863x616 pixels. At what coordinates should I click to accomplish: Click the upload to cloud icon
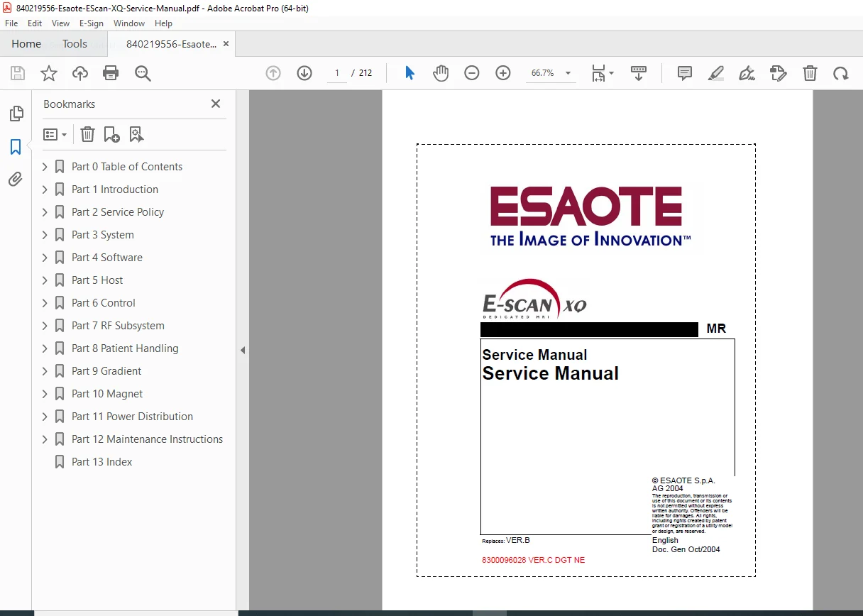[80, 73]
